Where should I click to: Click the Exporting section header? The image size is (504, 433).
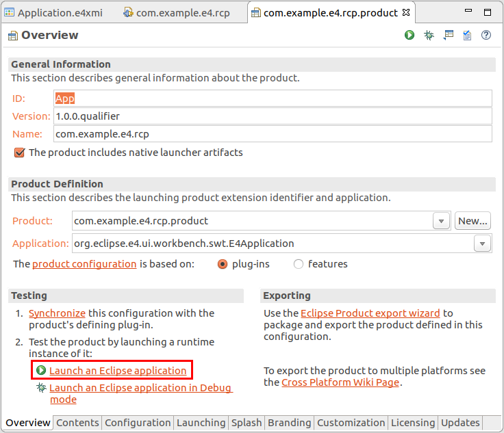[378, 296]
